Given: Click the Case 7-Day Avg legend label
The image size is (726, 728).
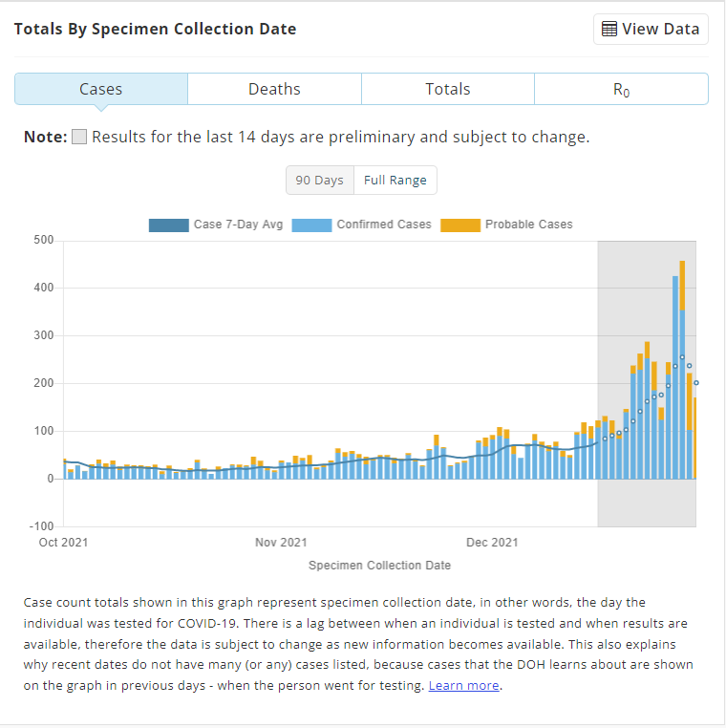Looking at the screenshot, I should [x=238, y=225].
